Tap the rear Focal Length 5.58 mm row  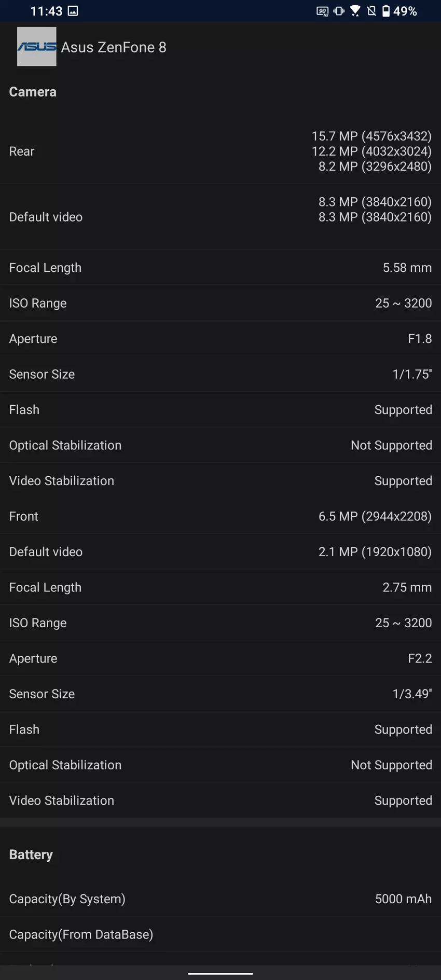click(x=220, y=268)
